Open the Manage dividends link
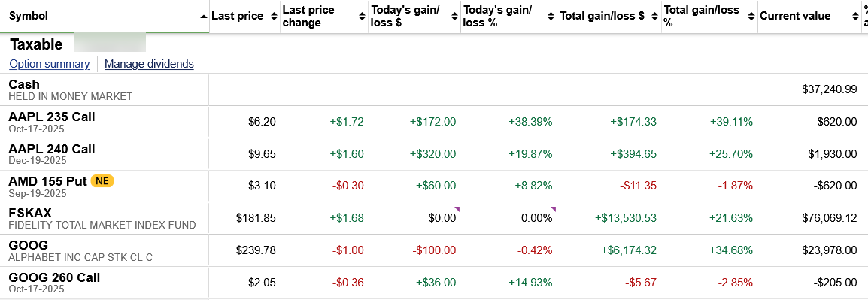868x300 pixels. (x=149, y=64)
